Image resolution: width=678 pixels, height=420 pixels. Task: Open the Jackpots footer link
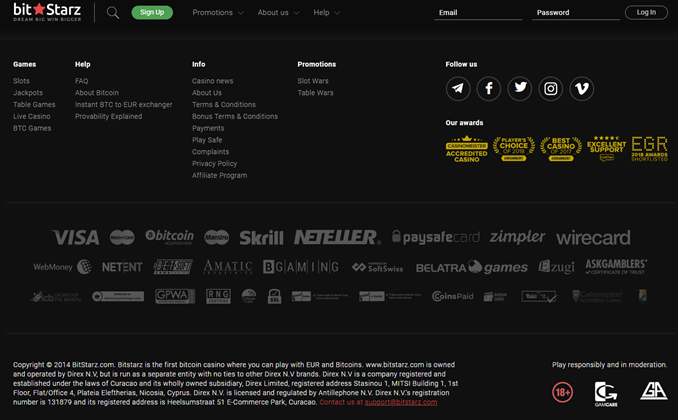pos(28,93)
